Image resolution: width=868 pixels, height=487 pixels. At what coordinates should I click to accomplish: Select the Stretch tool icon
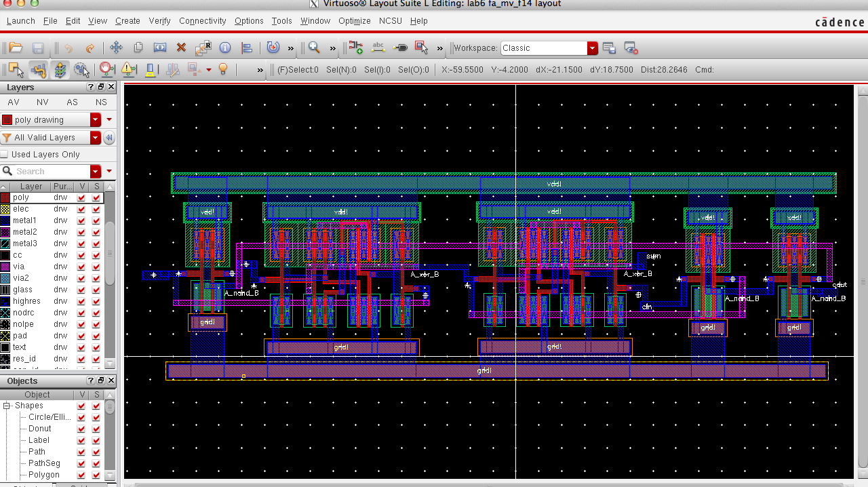(160, 47)
